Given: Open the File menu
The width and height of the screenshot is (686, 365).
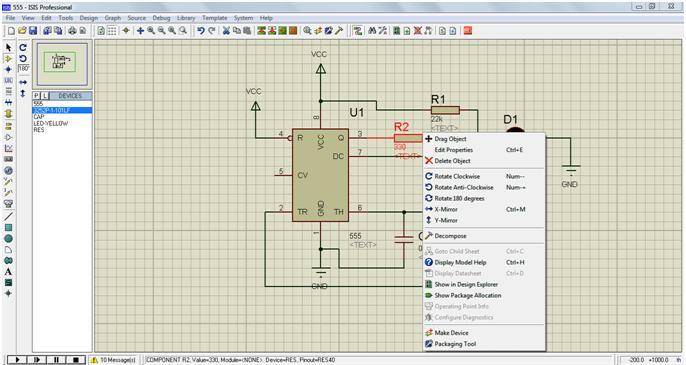Looking at the screenshot, I should point(10,18).
